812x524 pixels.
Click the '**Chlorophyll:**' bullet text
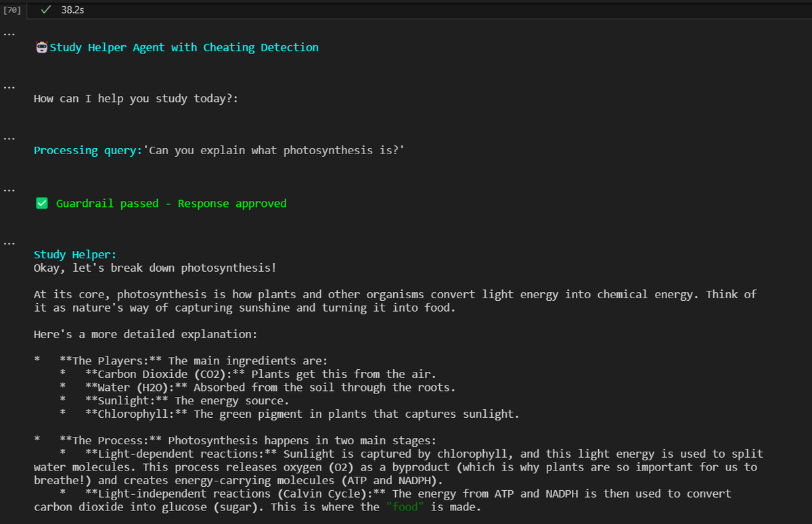[136, 414]
